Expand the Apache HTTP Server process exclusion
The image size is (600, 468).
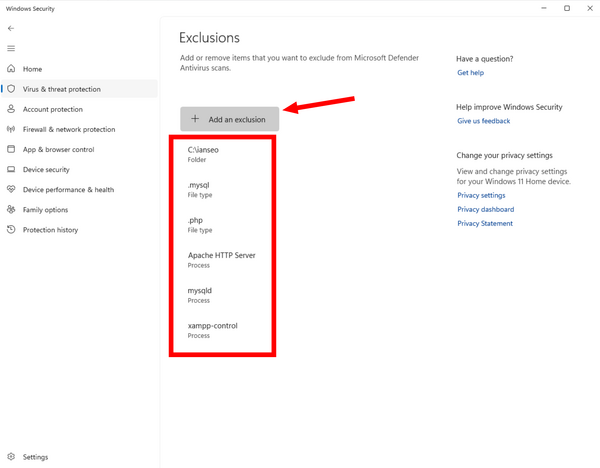[222, 260]
